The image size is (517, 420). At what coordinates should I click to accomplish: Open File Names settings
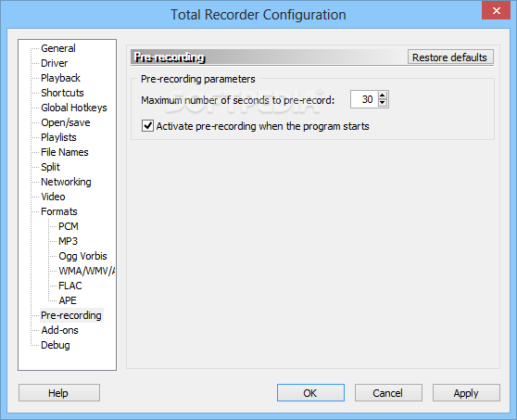click(x=64, y=152)
